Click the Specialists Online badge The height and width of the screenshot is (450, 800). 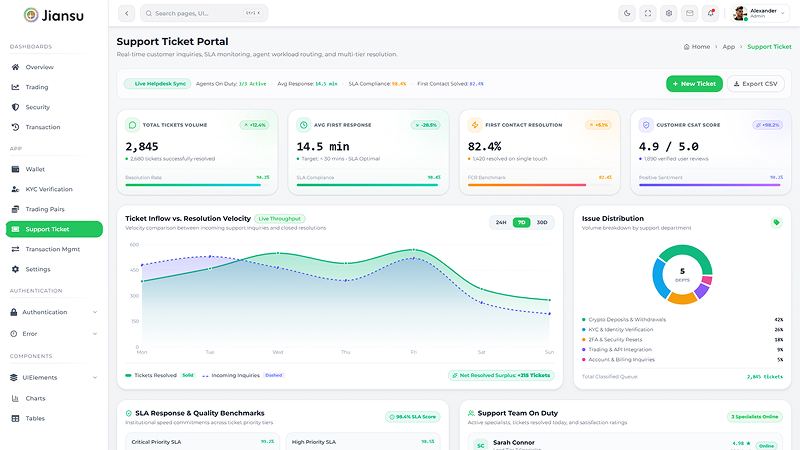[x=755, y=417]
